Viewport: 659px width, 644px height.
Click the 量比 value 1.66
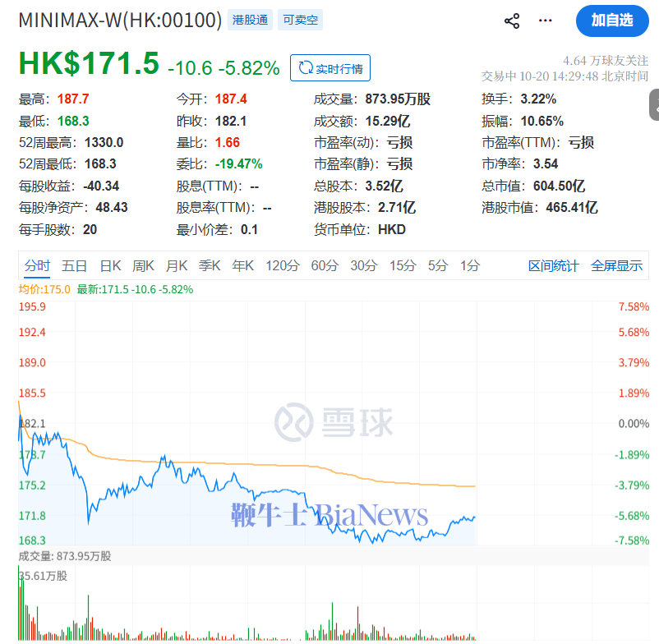[228, 142]
